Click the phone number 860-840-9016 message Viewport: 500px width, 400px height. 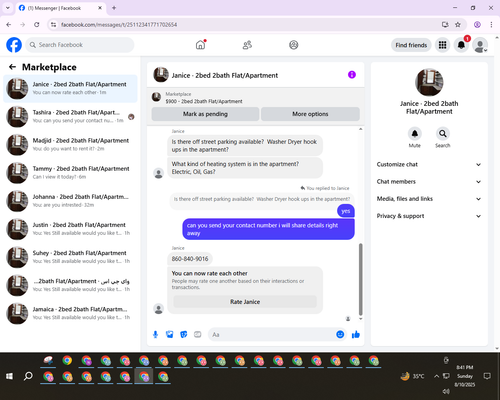pos(190,259)
